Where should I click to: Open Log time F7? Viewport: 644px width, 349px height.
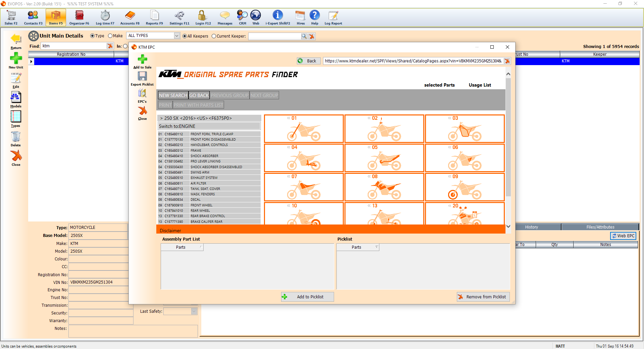(x=105, y=17)
